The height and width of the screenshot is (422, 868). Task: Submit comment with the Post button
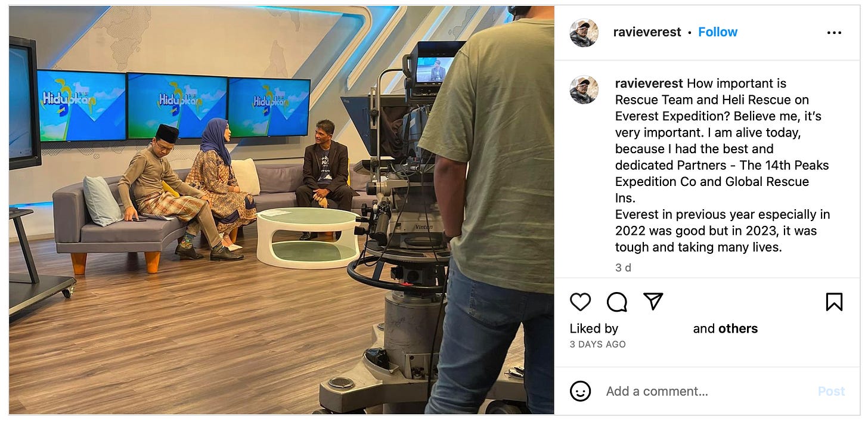pos(831,392)
